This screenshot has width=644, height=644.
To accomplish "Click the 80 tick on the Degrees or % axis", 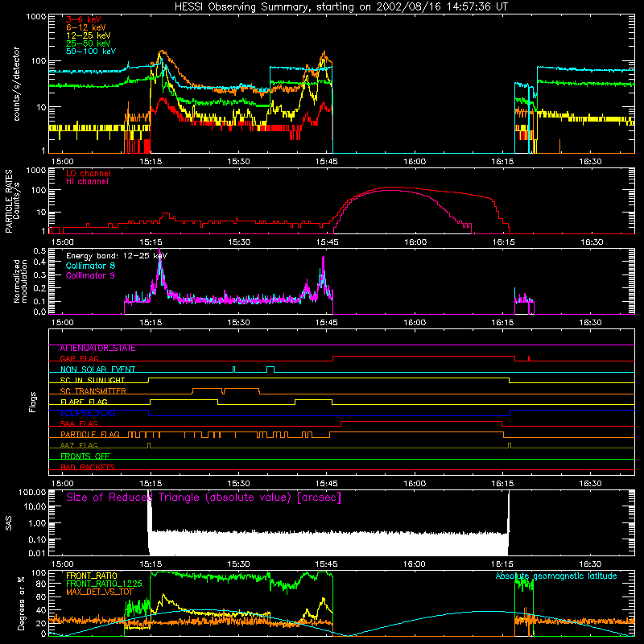I will [x=41, y=584].
